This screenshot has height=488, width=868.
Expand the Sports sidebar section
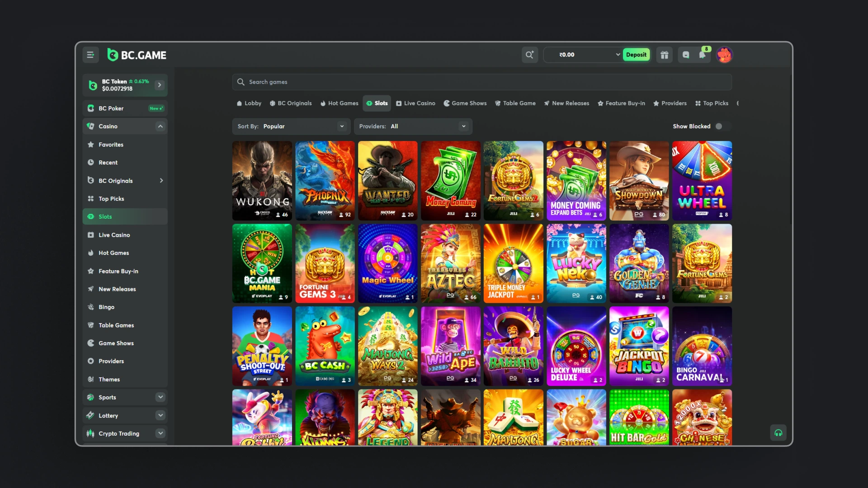pyautogui.click(x=160, y=397)
